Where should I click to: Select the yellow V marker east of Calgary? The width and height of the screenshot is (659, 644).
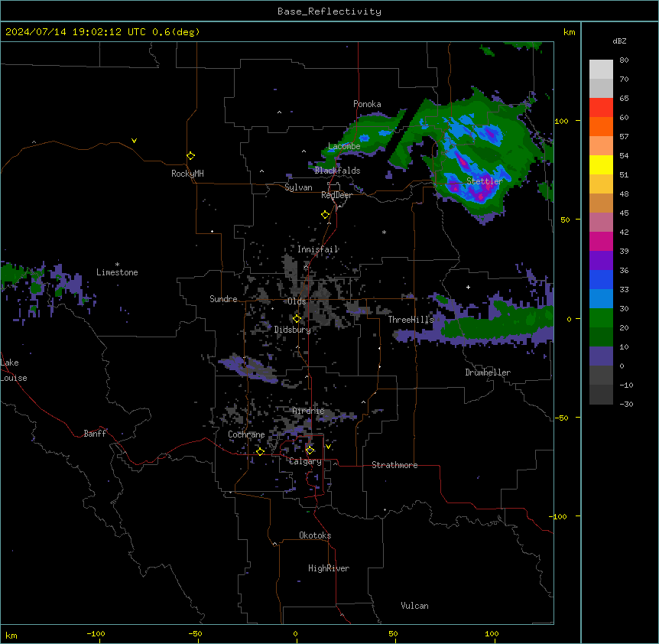click(x=328, y=447)
